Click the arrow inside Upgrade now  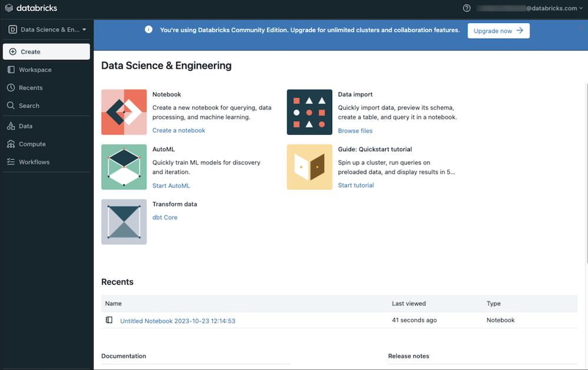coord(520,31)
